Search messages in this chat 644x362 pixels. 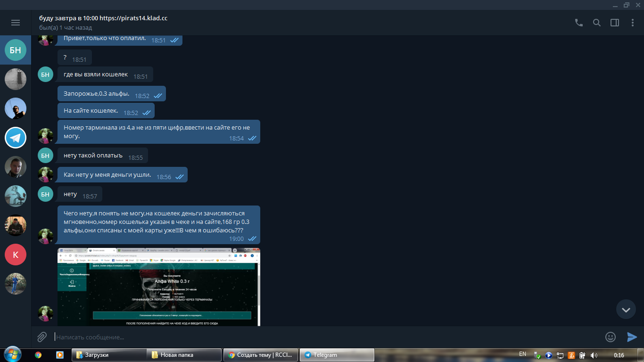(597, 23)
